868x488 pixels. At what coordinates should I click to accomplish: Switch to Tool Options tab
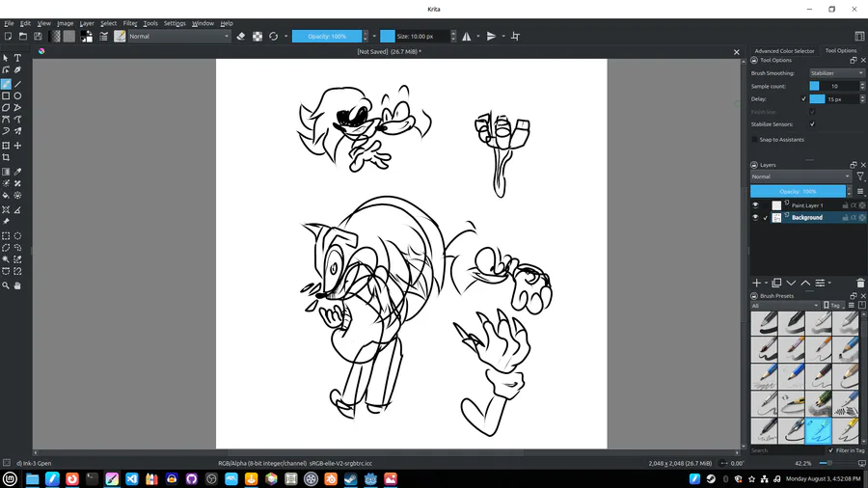point(840,51)
